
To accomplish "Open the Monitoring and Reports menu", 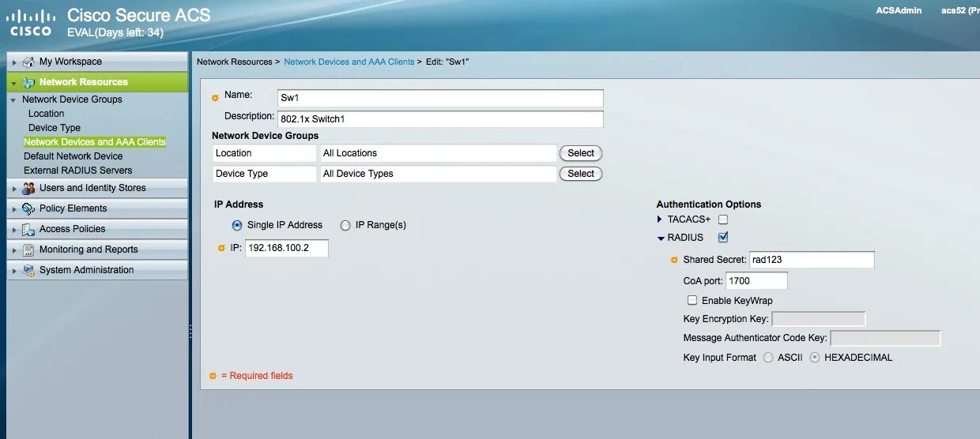I will pos(97,250).
